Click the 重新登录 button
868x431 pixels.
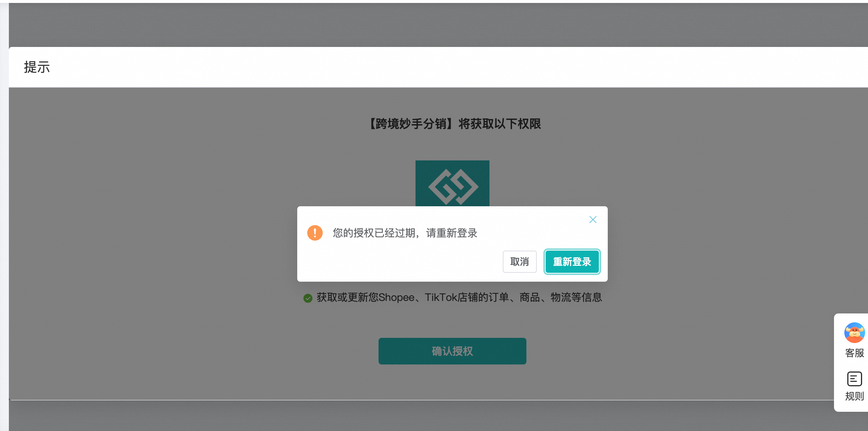pyautogui.click(x=572, y=262)
